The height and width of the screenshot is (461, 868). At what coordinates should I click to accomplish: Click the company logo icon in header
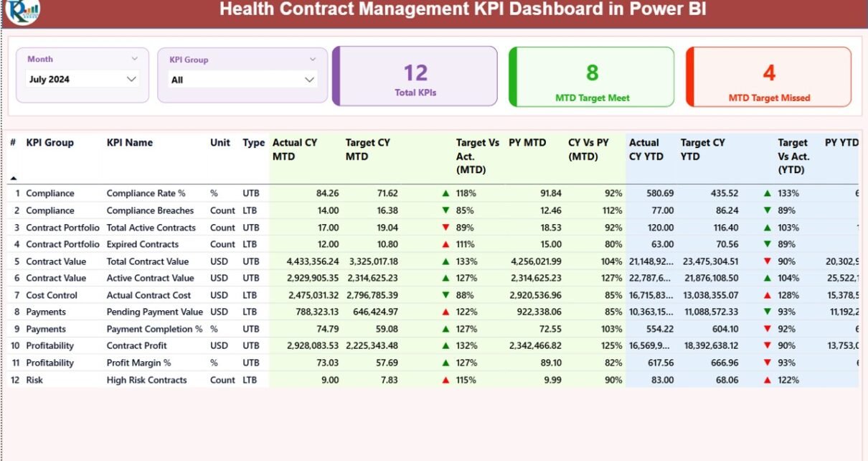pos(22,11)
